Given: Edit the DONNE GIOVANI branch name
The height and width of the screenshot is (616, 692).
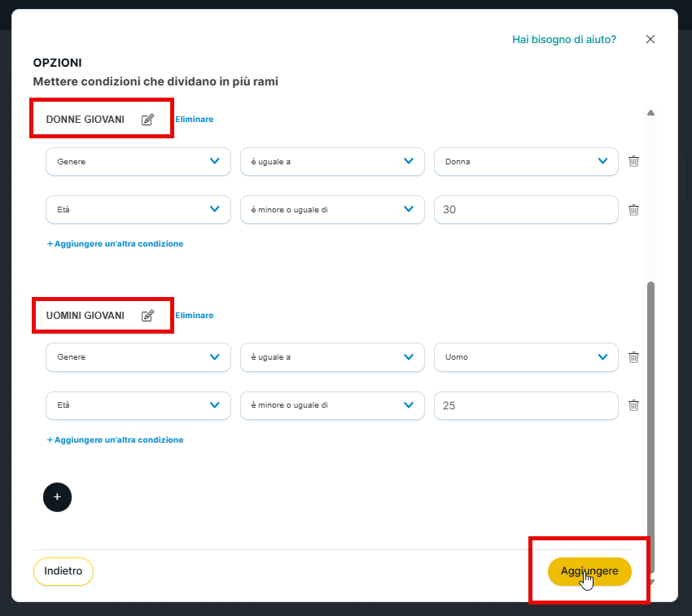Looking at the screenshot, I should (x=147, y=120).
